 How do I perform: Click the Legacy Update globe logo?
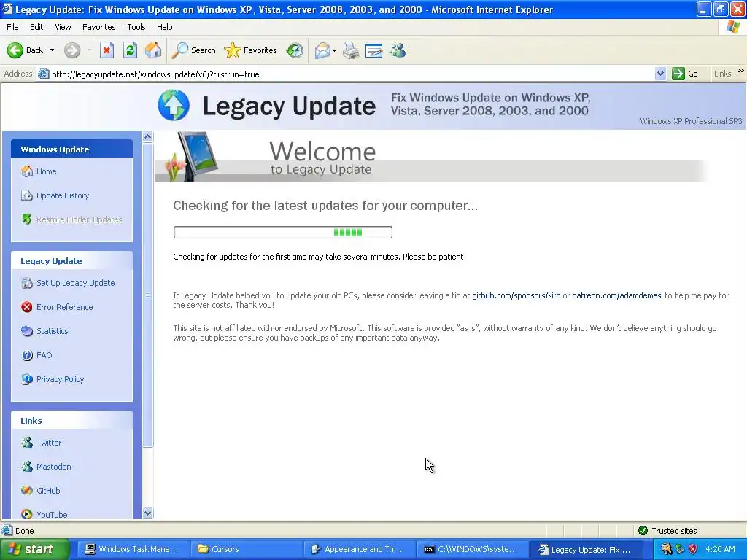coord(174,105)
